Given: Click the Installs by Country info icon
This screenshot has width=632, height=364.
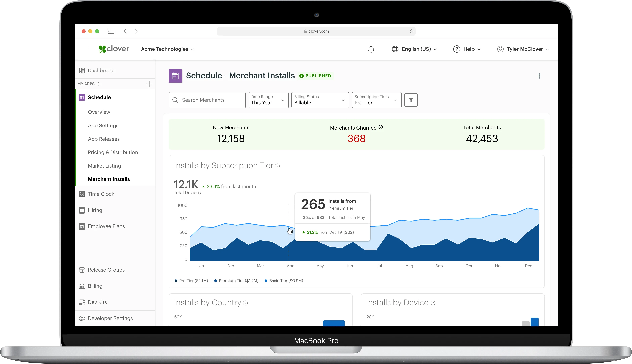Looking at the screenshot, I should (245, 303).
